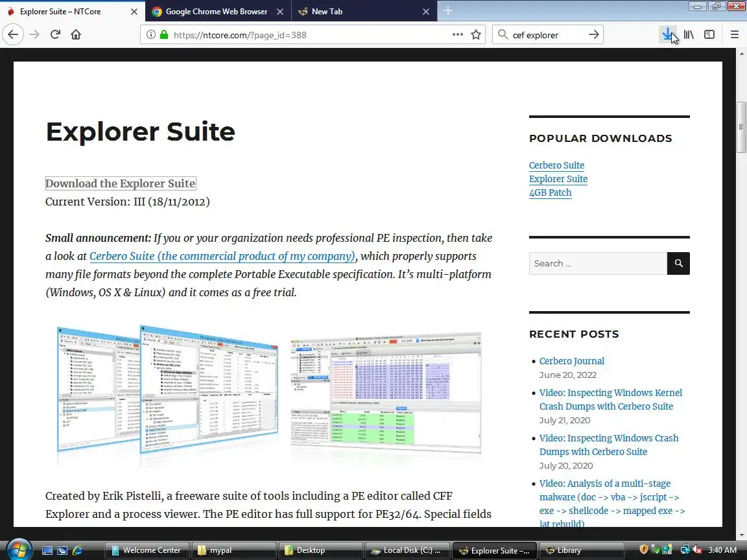Reload the current page

pos(55,34)
